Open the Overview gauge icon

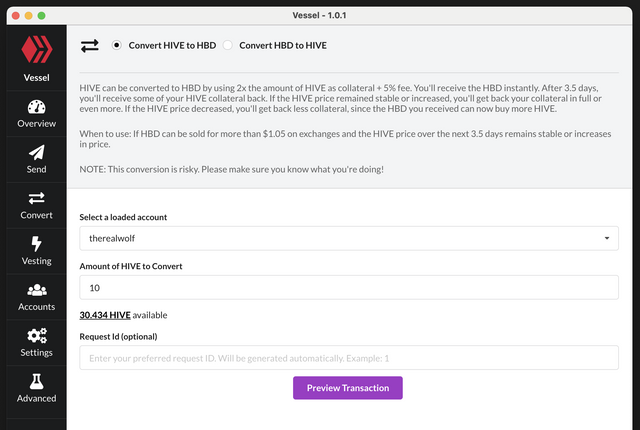point(37,107)
